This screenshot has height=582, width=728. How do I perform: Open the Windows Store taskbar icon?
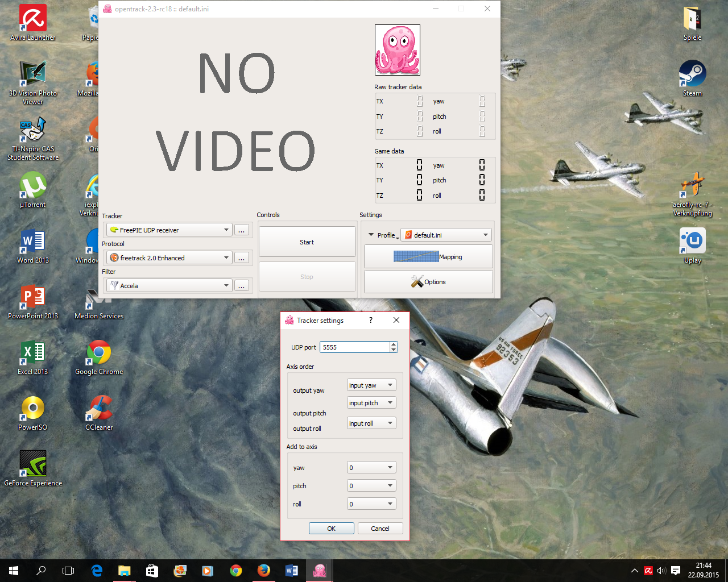click(152, 571)
